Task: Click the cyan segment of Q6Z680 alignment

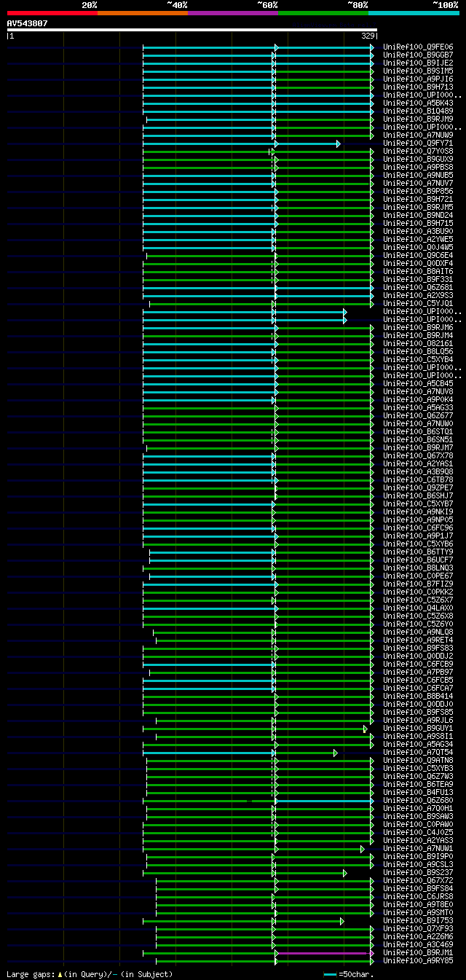Action: click(324, 801)
